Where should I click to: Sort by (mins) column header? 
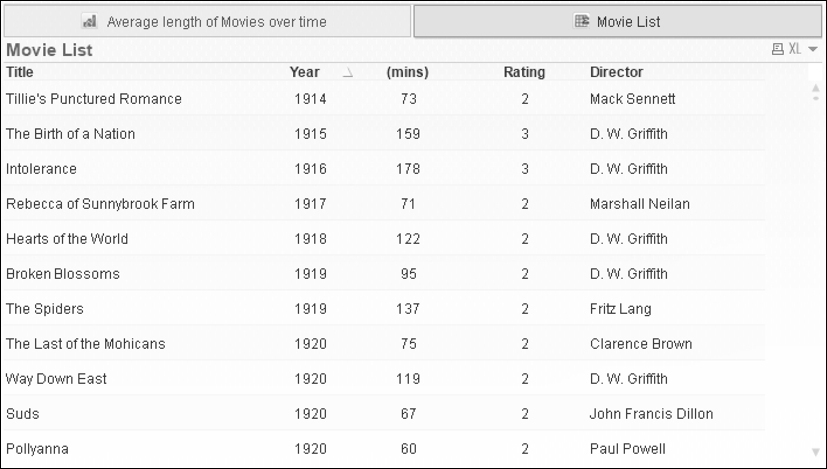point(407,72)
